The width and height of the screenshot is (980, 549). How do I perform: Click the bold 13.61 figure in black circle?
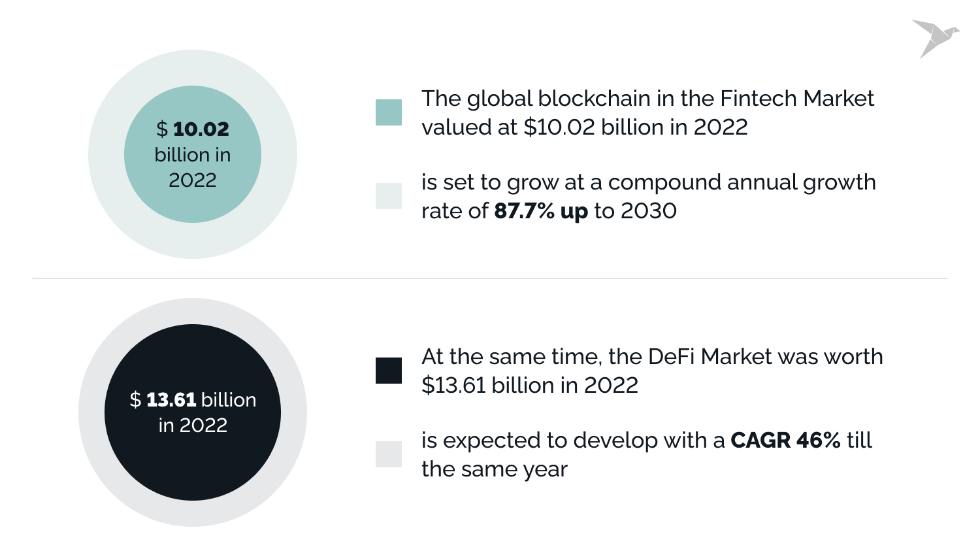[171, 399]
